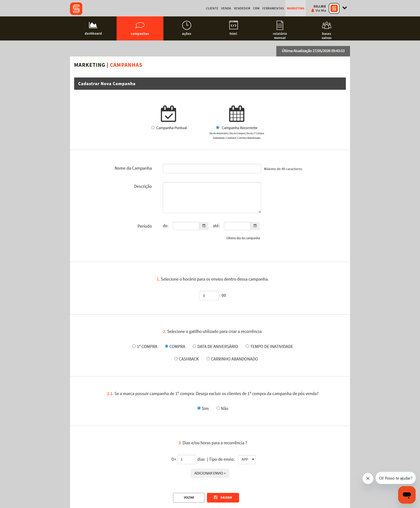This screenshot has width=420, height=508.
Task: Choose the COMPRA trigger
Action: 166,346
